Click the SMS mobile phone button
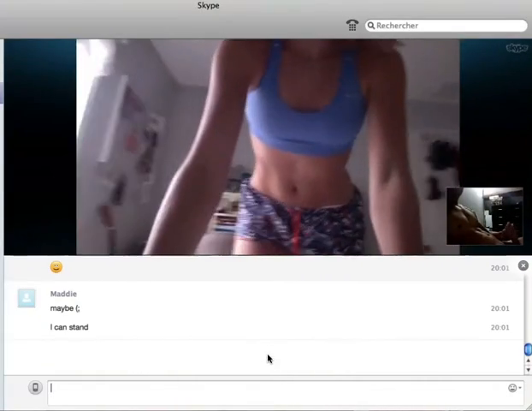Viewport: 532px width, 411px height. [35, 388]
